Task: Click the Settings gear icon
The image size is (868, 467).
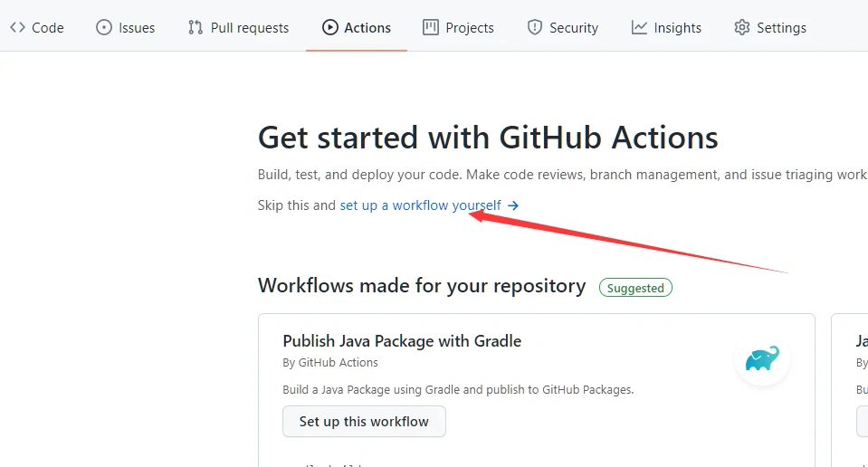Action: coord(742,27)
